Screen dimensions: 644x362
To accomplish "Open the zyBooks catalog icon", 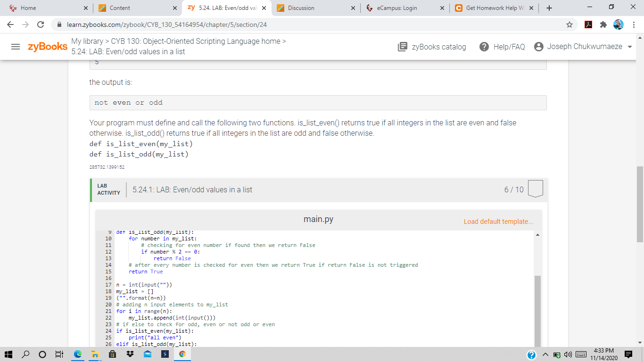I will pos(402,47).
